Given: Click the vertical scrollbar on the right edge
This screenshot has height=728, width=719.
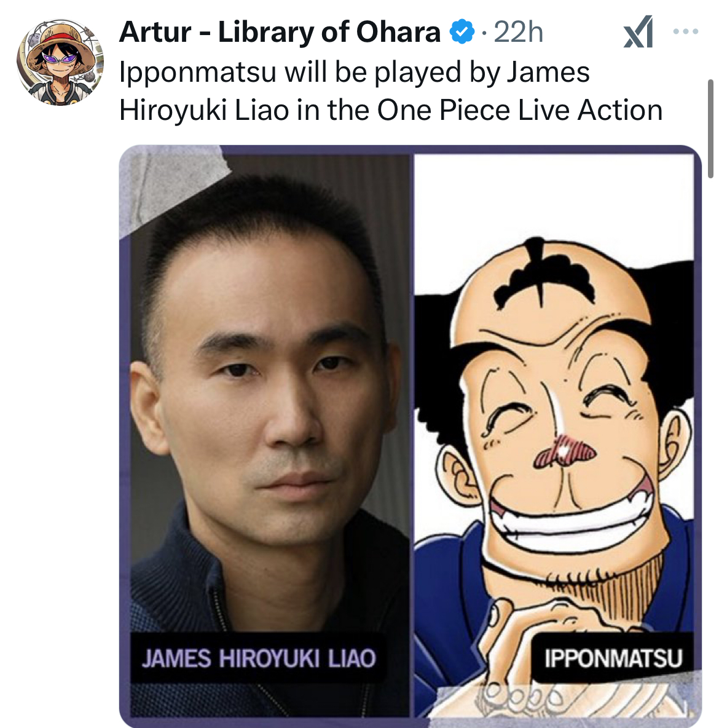Looking at the screenshot, I should pos(710,129).
